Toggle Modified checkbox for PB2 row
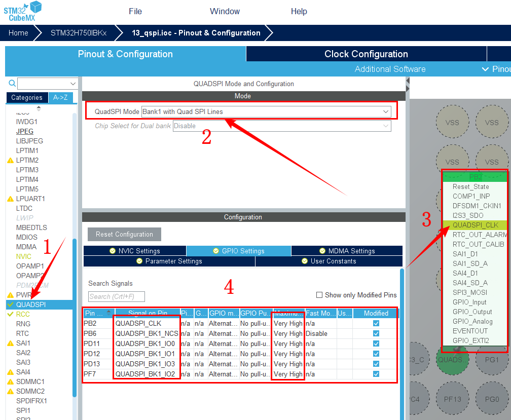The height and width of the screenshot is (420, 511). (x=376, y=323)
